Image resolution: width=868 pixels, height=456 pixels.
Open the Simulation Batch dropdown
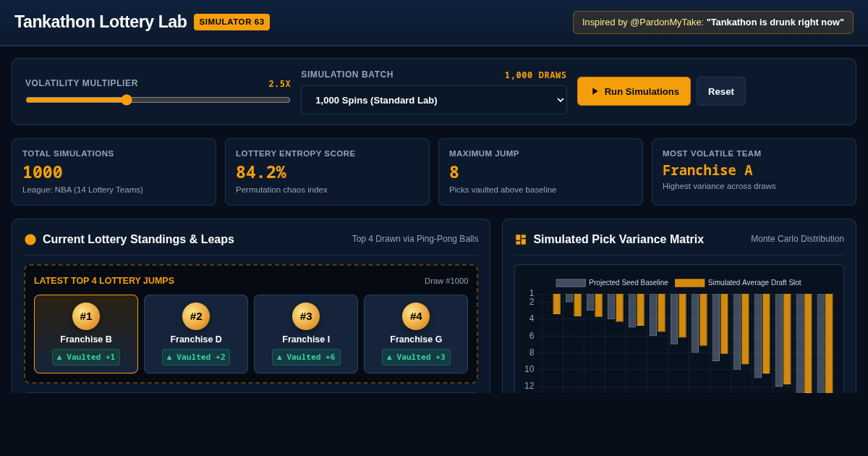[x=434, y=100]
